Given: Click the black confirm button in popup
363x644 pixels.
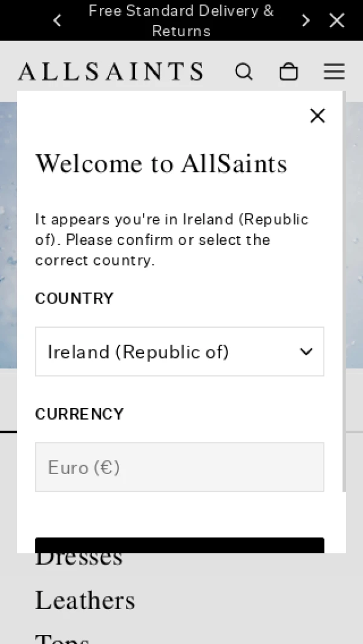Looking at the screenshot, I should 180,545.
